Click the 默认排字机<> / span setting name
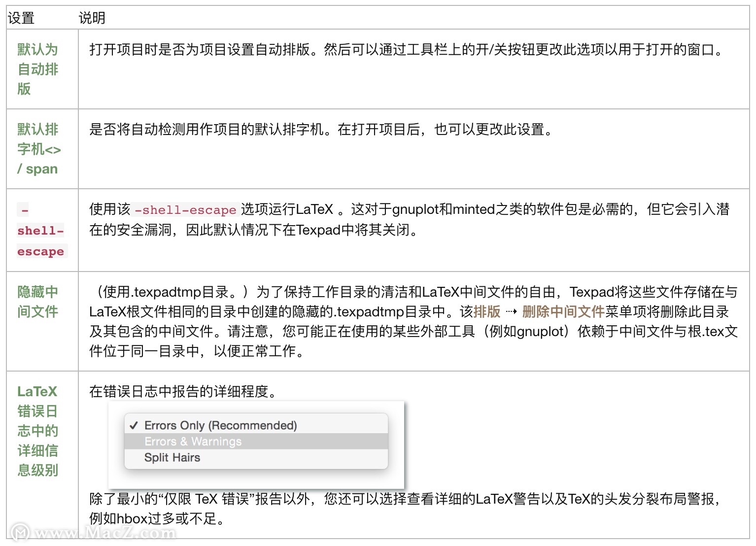756x546 pixels. 39,149
